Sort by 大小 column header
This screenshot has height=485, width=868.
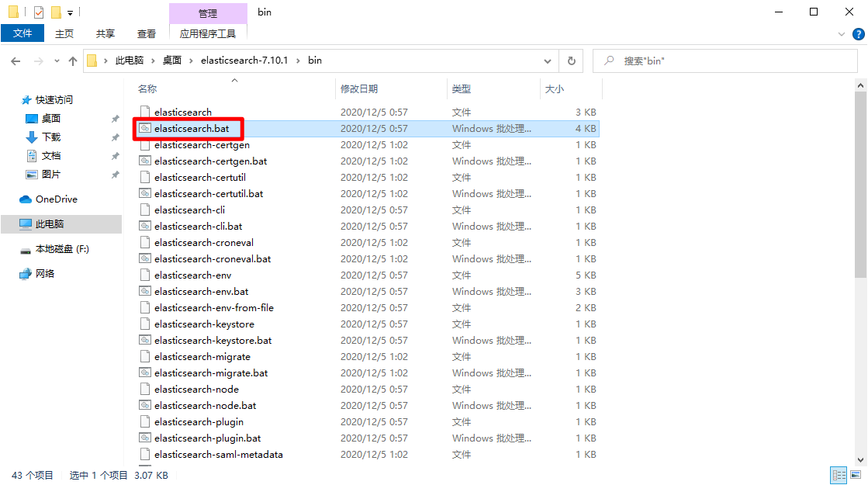click(x=554, y=88)
